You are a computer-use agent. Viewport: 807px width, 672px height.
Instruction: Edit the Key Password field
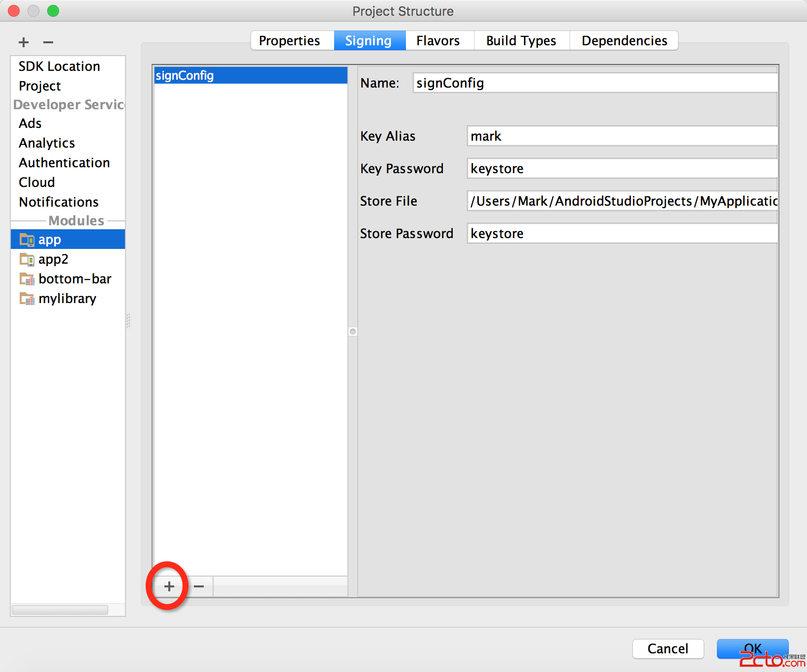[622, 168]
